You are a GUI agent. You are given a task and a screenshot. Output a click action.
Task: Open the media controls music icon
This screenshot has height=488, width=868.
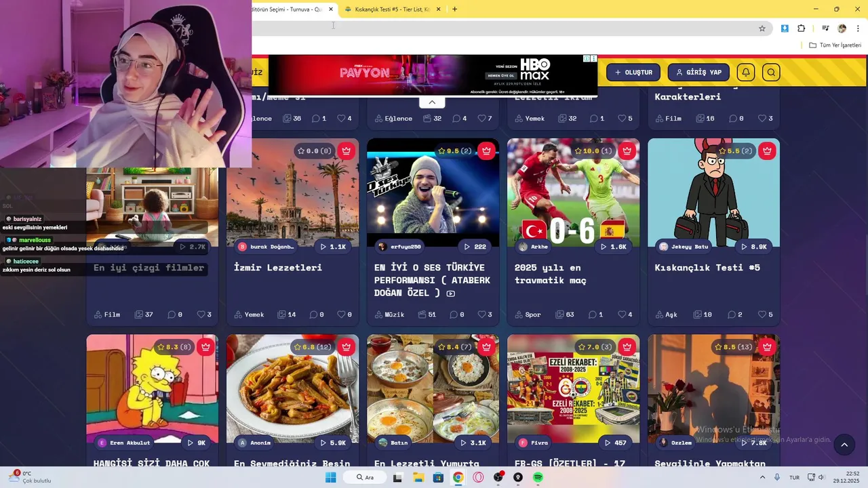coord(825,28)
